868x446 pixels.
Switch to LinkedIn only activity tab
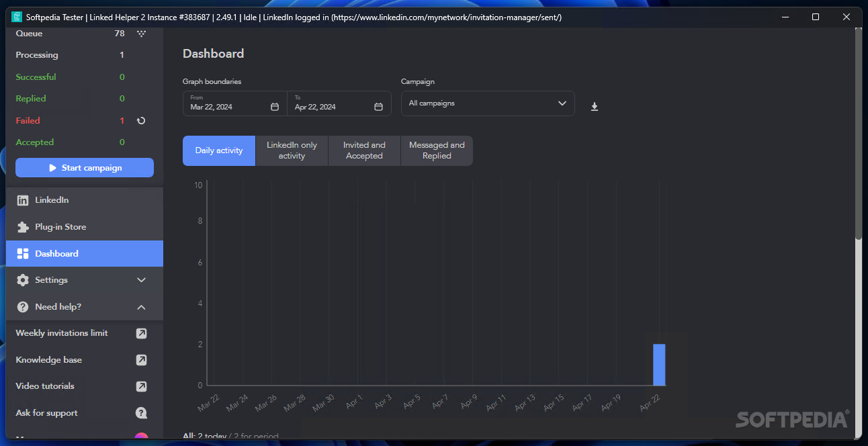pos(292,150)
